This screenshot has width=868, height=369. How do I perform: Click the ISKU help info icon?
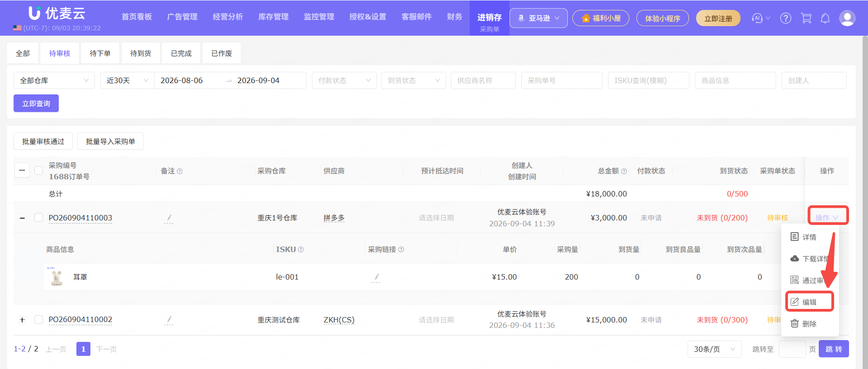(301, 249)
